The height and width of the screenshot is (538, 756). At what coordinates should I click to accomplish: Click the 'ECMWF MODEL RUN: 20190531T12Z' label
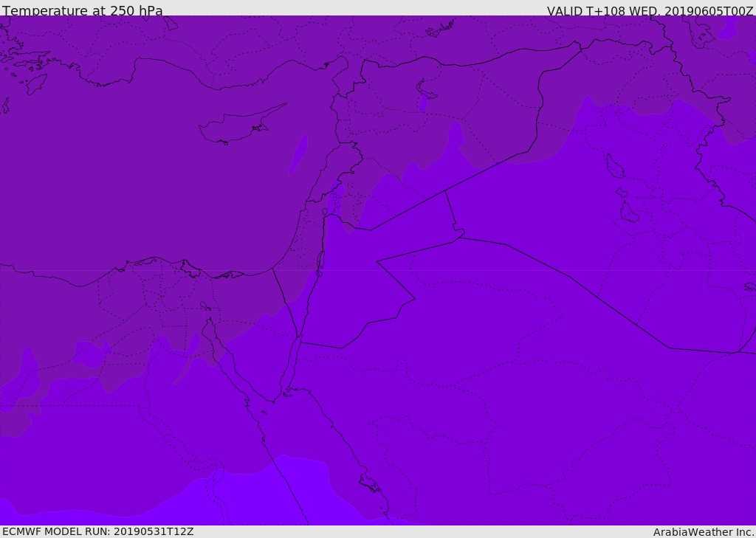click(x=98, y=531)
